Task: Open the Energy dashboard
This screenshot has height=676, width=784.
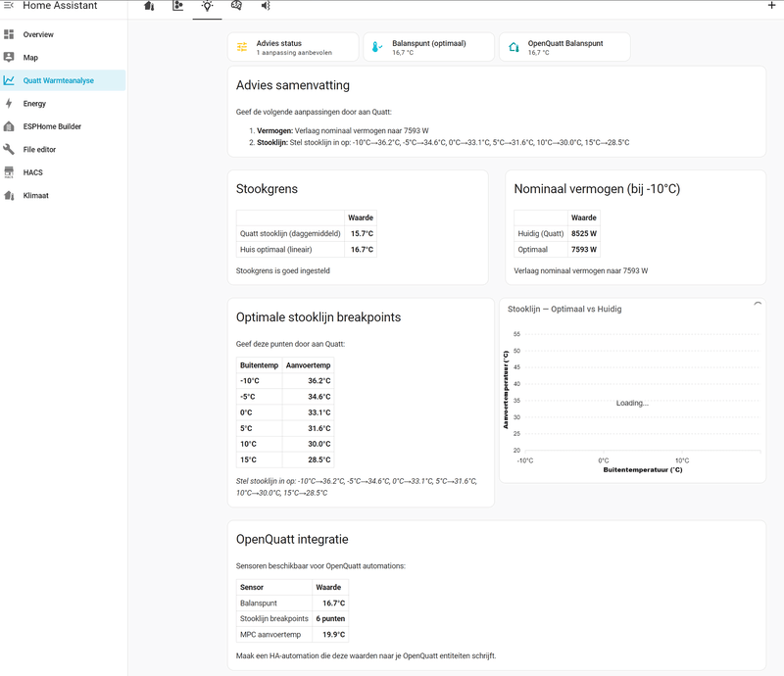Action: 64,104
